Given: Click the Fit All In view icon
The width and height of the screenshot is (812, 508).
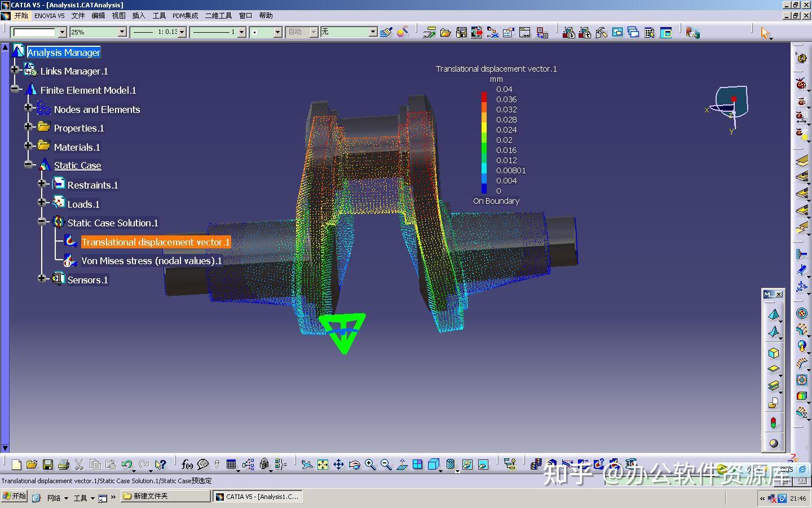Looking at the screenshot, I should coord(323,465).
